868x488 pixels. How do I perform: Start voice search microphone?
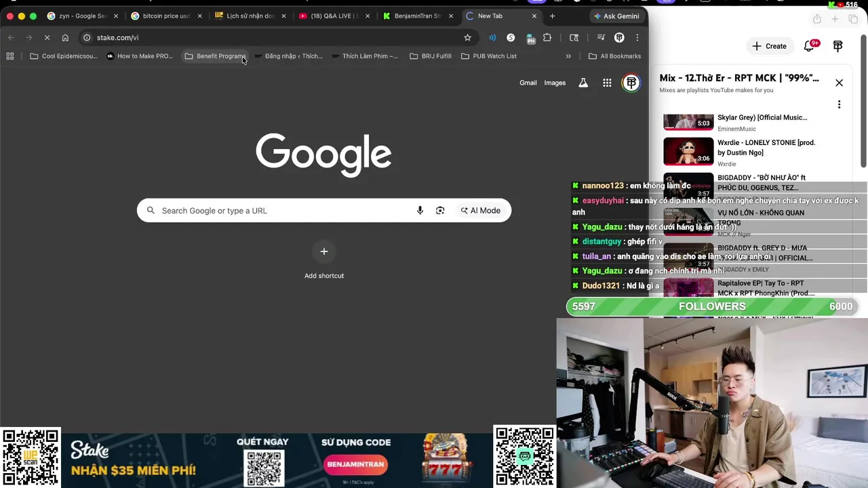[x=420, y=211]
